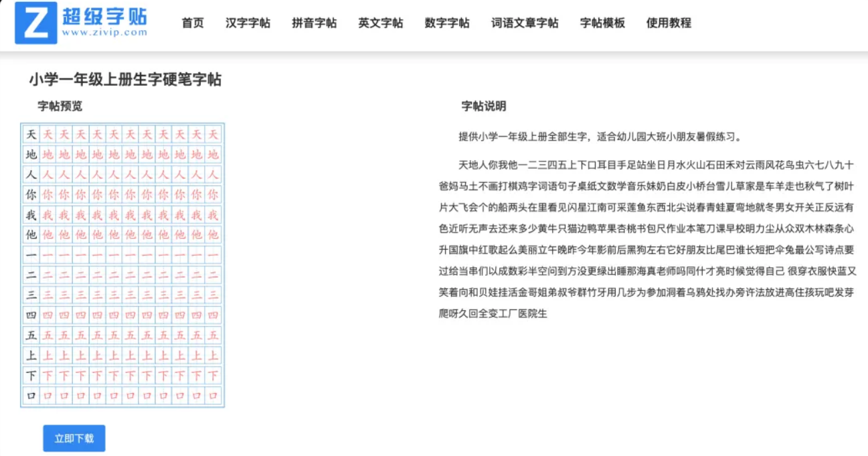Click the 字帖预览 preview heading
Screen dimensions: 868x456
(x=59, y=105)
